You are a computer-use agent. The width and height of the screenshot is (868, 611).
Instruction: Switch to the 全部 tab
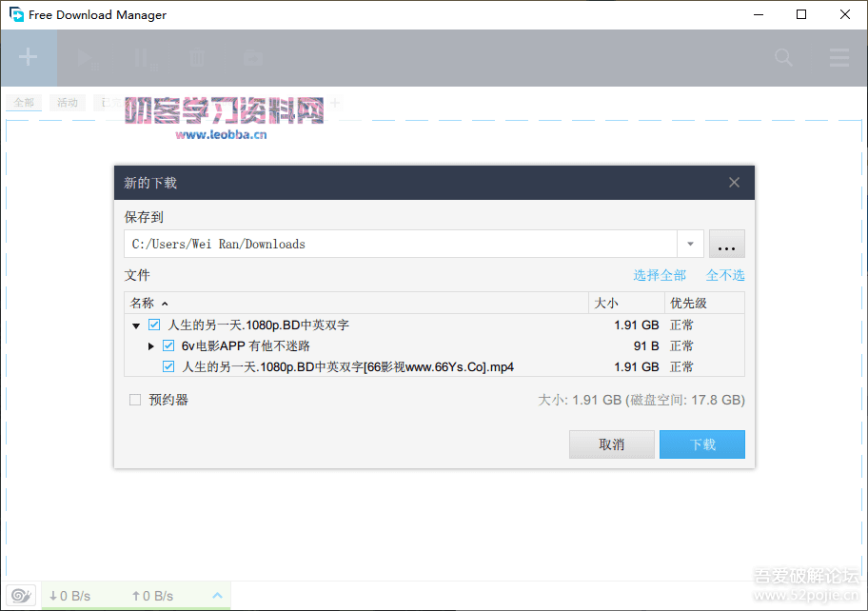coord(24,102)
